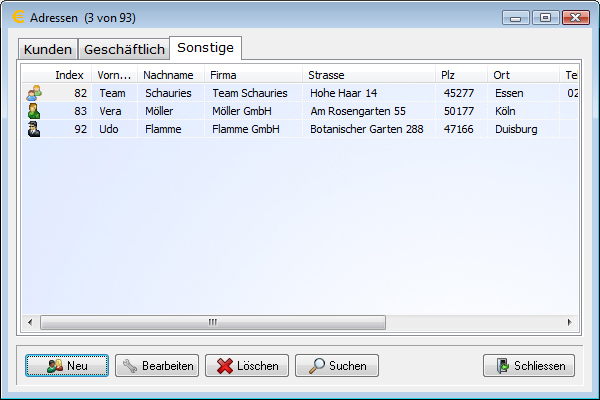Open the Geschäftlich tab
This screenshot has width=600, height=400.
(124, 49)
